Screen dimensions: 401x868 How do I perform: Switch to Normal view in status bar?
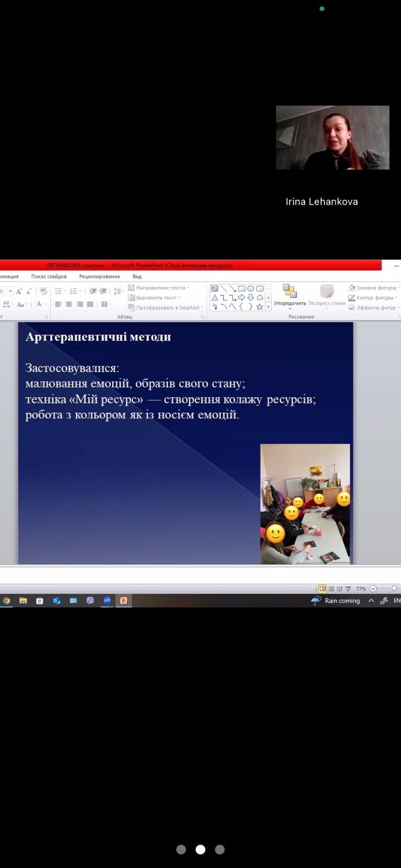[323, 589]
